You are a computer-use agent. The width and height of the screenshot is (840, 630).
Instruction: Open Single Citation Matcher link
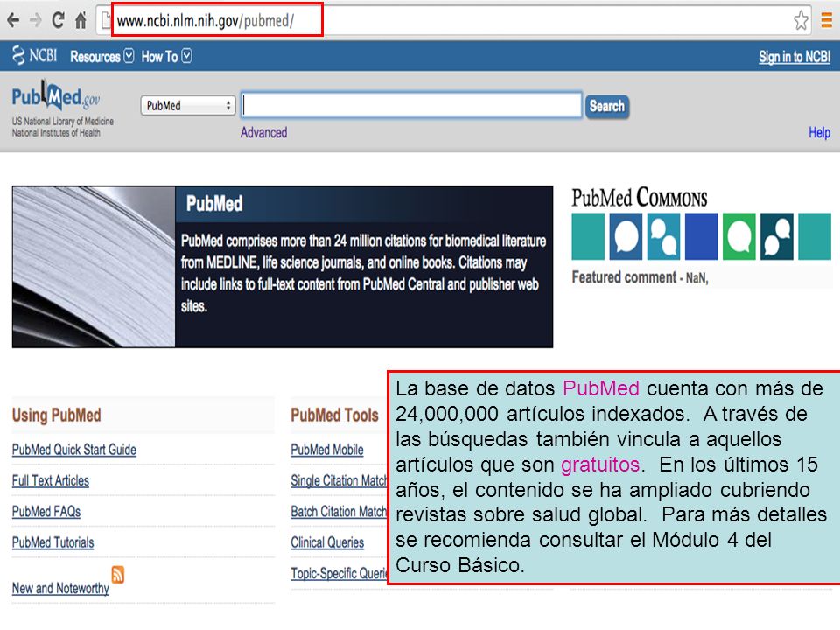339,480
